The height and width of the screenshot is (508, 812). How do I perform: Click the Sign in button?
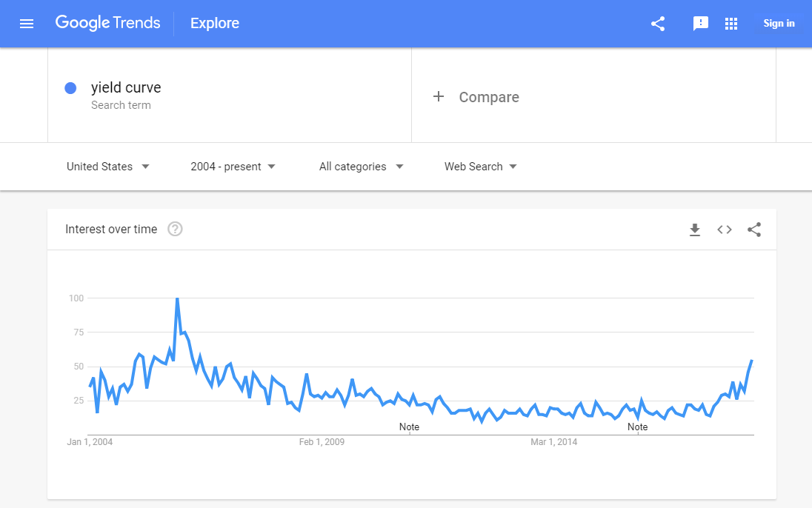click(779, 24)
